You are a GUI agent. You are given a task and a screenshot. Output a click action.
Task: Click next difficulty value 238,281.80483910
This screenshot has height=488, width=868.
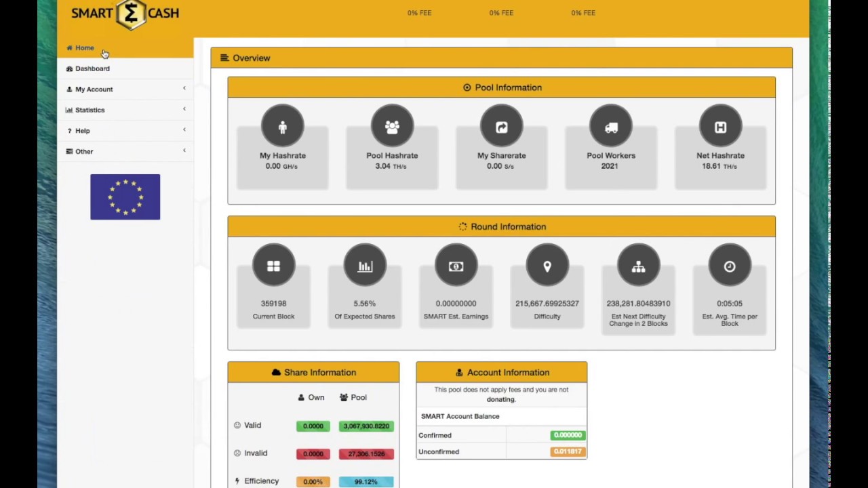pos(638,304)
